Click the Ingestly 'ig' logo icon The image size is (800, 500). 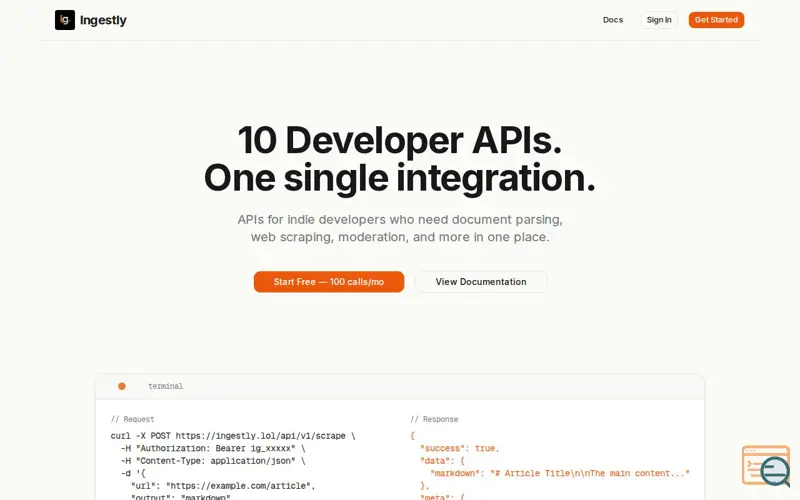pyautogui.click(x=65, y=20)
